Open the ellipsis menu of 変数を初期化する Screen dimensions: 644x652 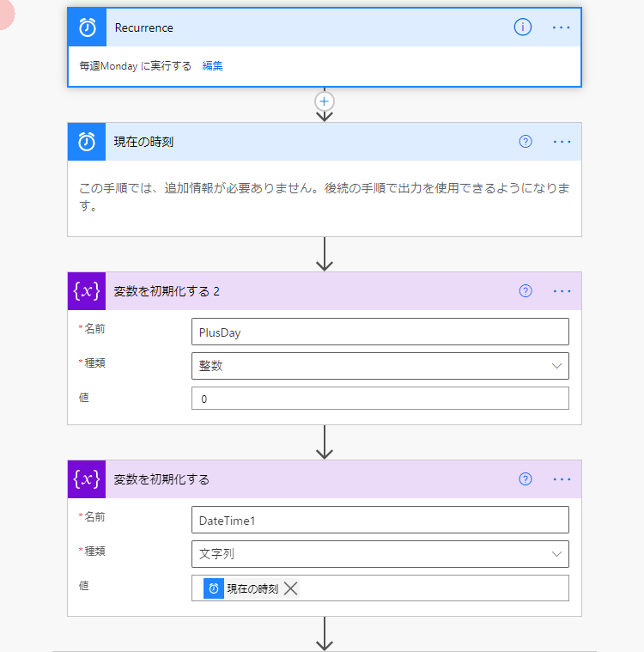tap(562, 479)
